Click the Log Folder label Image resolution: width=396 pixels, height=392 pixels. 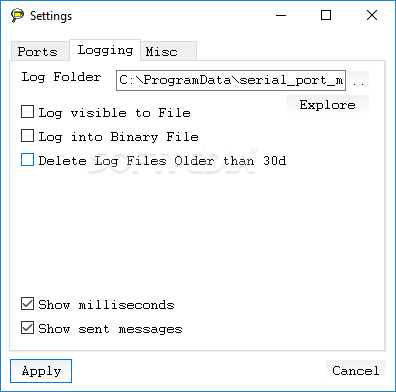[x=61, y=77]
